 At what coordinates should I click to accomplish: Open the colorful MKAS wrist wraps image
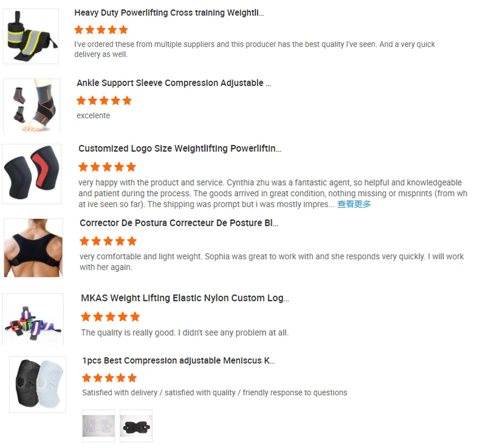click(33, 319)
